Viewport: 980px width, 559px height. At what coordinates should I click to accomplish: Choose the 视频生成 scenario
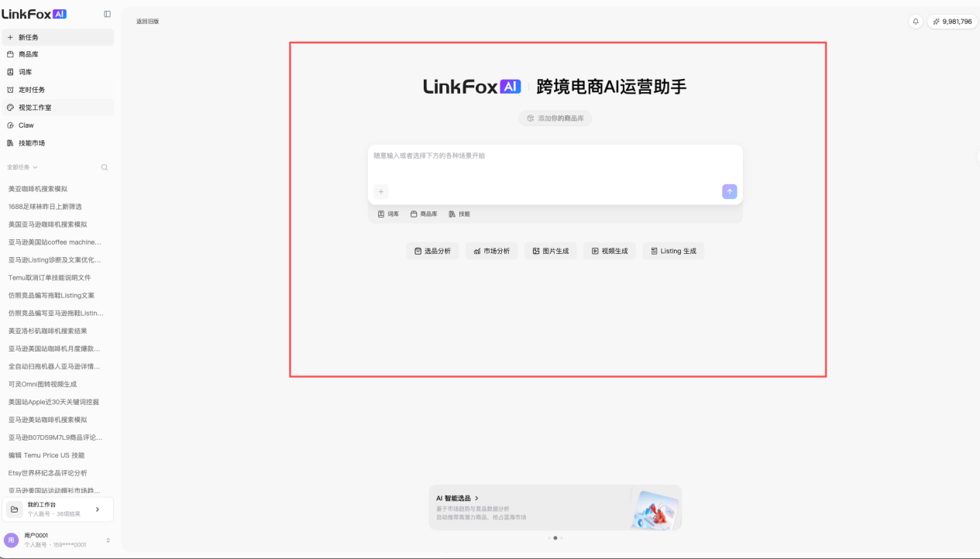610,251
